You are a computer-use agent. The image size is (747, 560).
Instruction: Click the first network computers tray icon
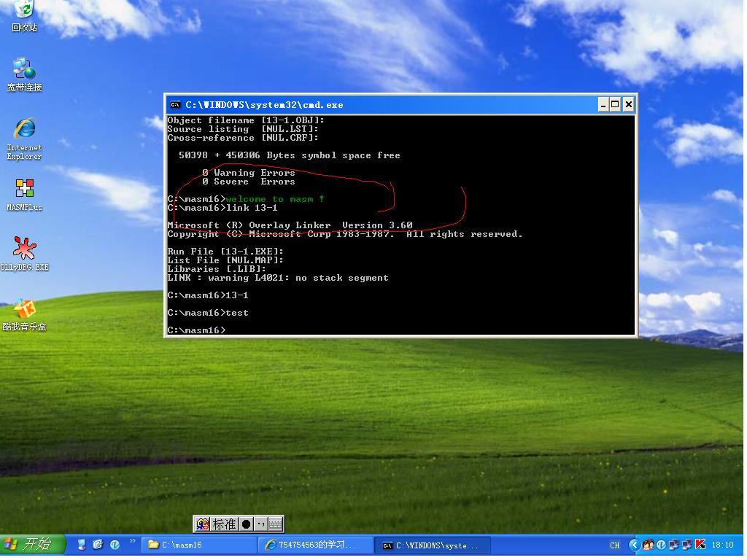(674, 545)
